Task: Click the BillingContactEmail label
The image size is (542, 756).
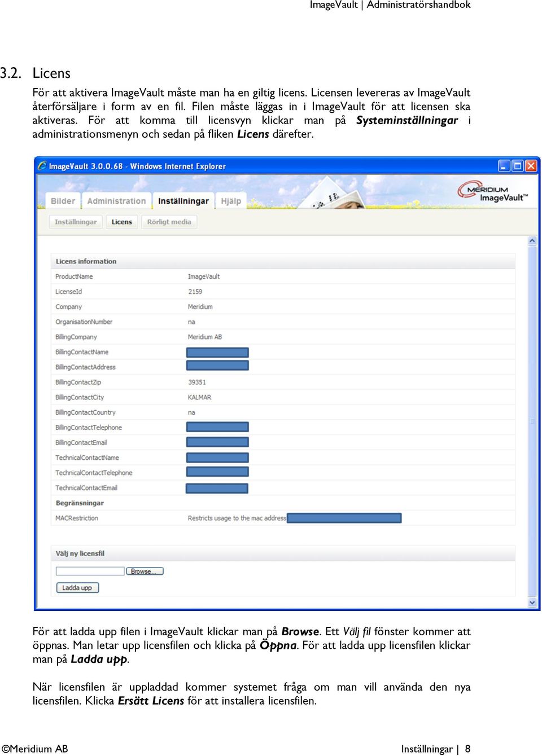Action: [81, 443]
